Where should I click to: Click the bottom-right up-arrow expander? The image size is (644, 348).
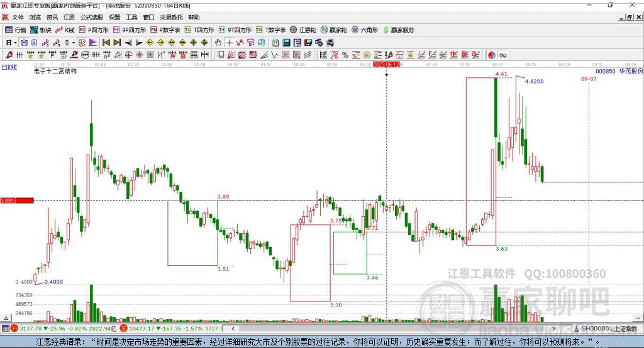point(638,318)
